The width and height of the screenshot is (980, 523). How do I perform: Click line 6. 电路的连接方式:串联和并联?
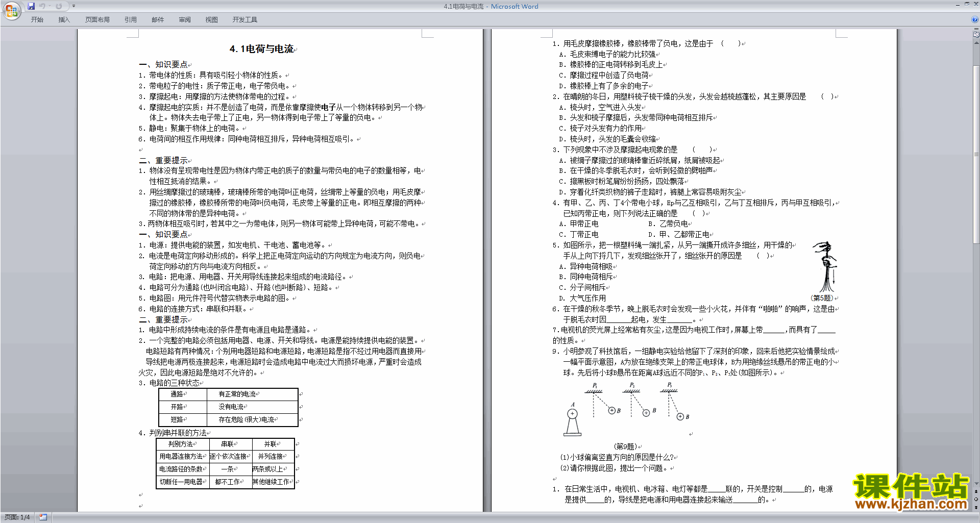point(194,309)
